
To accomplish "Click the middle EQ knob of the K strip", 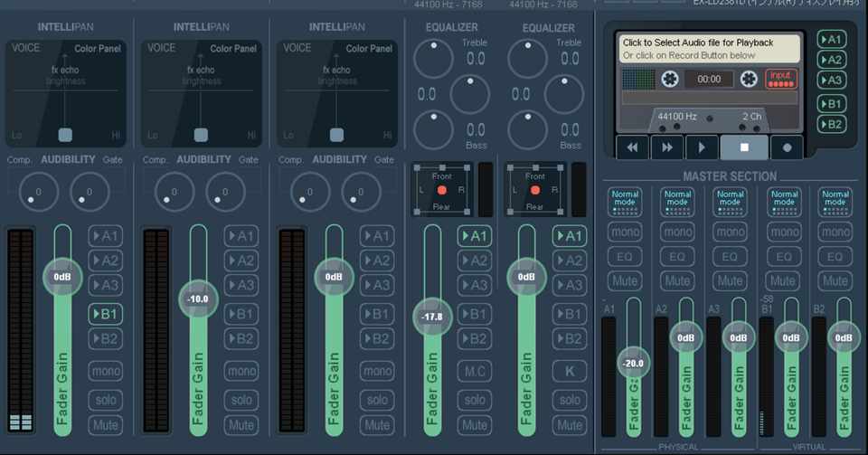I will click(x=564, y=94).
